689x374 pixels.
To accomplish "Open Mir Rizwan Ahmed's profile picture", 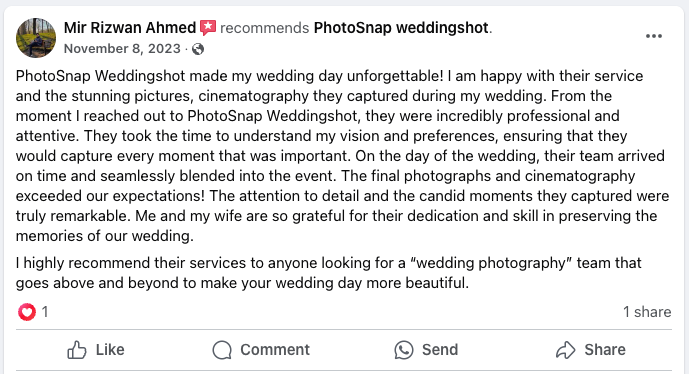I will [x=36, y=38].
